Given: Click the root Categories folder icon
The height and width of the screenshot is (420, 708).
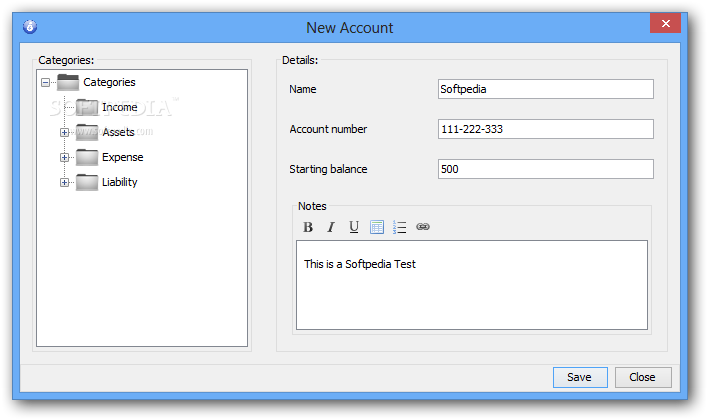Looking at the screenshot, I should (68, 82).
